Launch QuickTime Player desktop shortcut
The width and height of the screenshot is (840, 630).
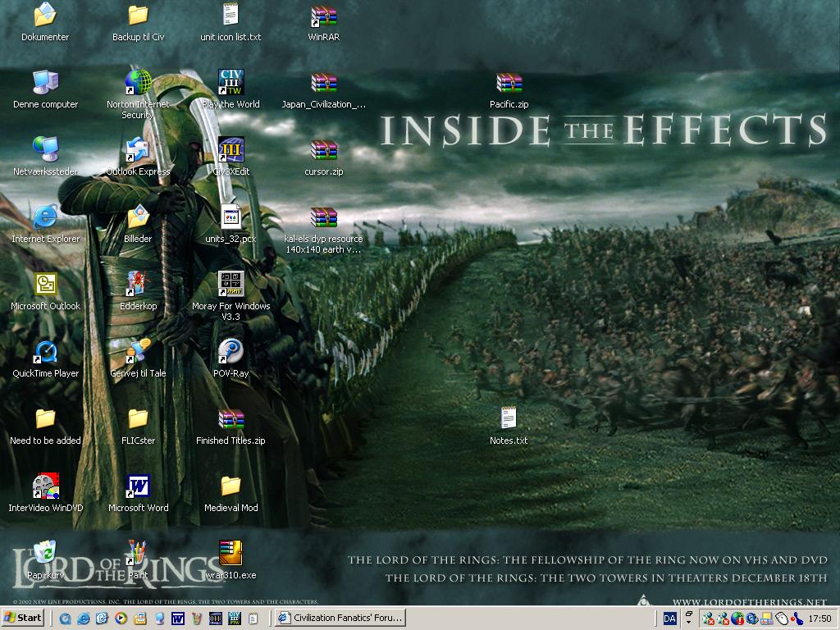point(45,351)
